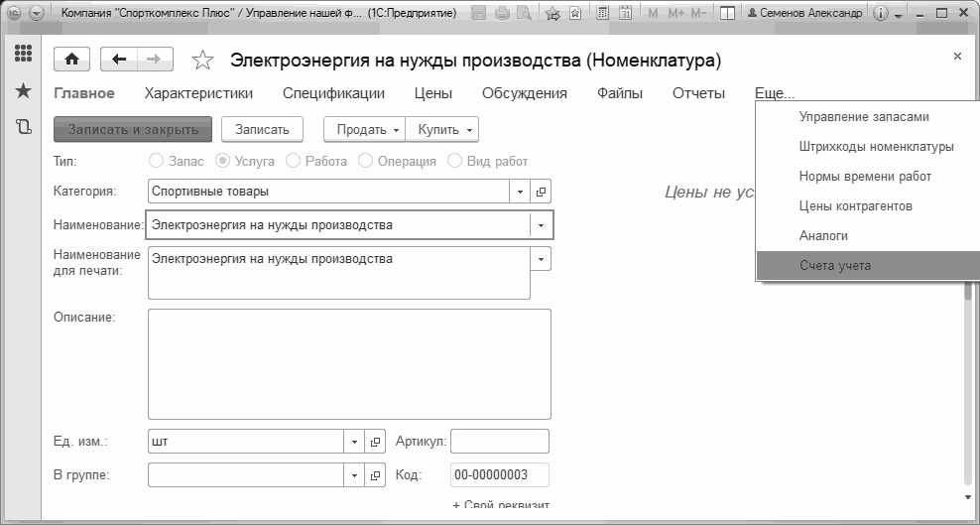Click the 1C application menu round icon
The height and width of the screenshot is (525, 980).
(13, 13)
